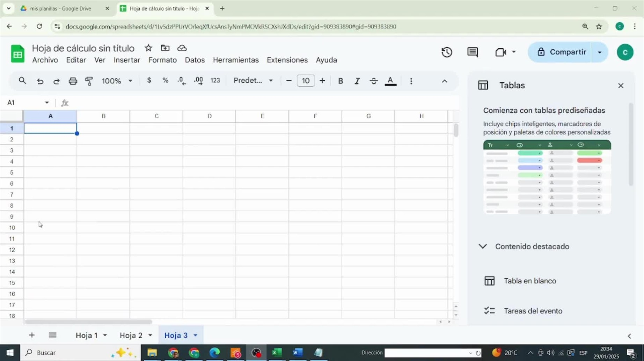
Task: Click the undo arrow icon
Action: pos(40,81)
